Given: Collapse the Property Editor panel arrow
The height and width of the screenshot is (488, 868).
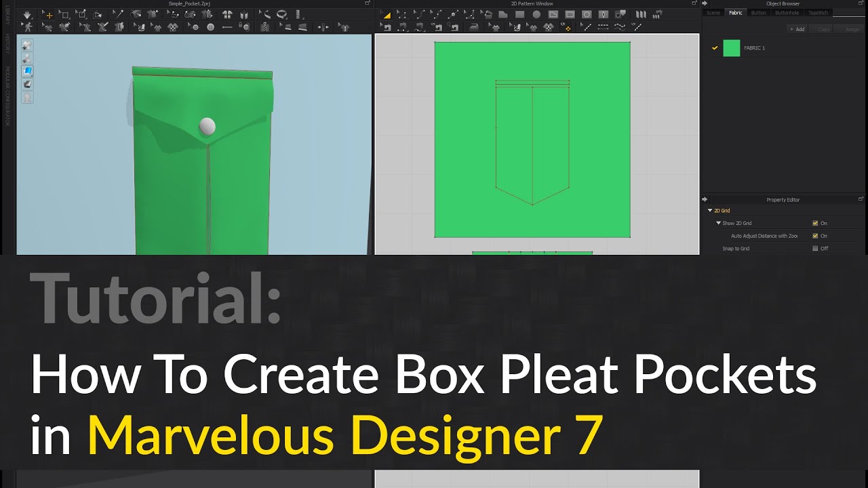Looking at the screenshot, I should (x=706, y=200).
